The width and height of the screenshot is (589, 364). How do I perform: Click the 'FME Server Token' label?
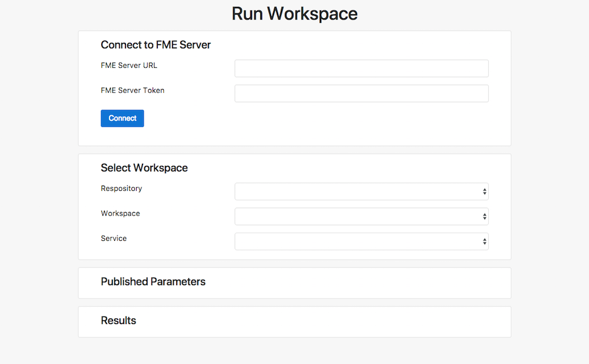[x=133, y=90]
